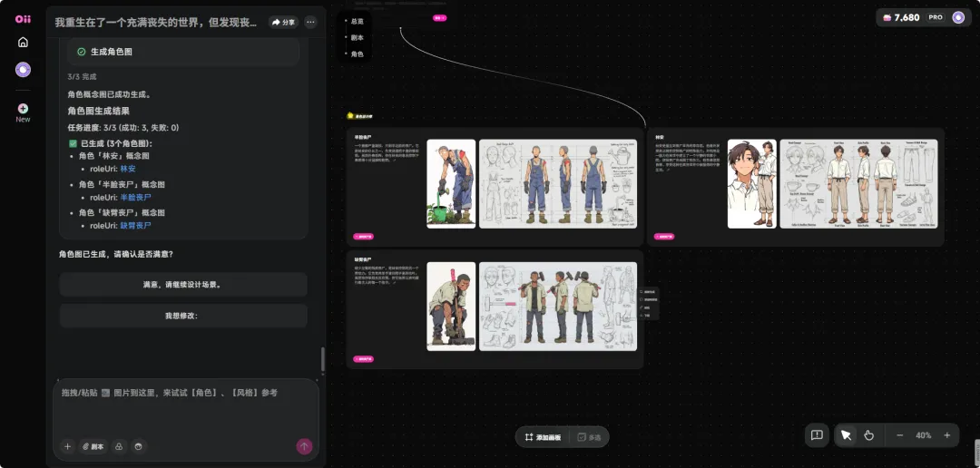Open the face character icon in chat box
This screenshot has height=468, width=980.
click(x=138, y=447)
